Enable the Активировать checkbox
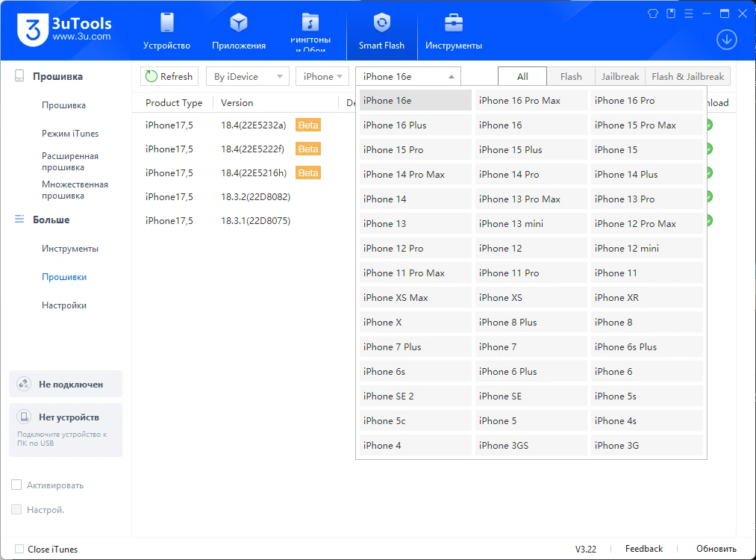Viewport: 756px width, 560px height. pos(16,485)
